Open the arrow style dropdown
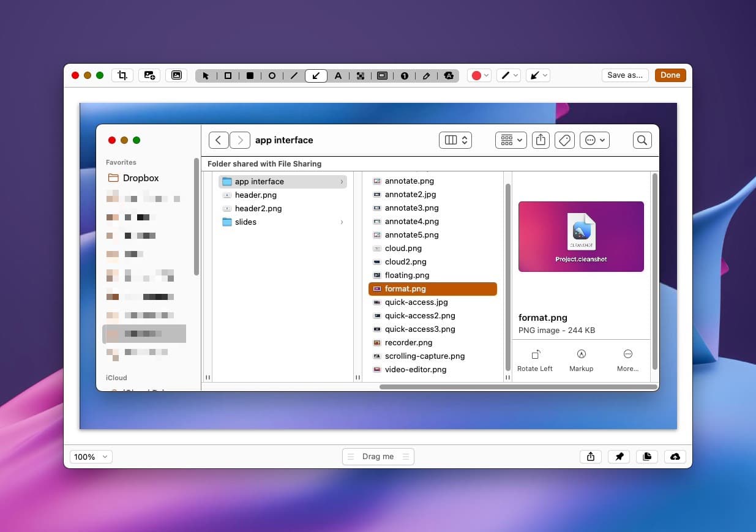This screenshot has height=532, width=756. [538, 75]
